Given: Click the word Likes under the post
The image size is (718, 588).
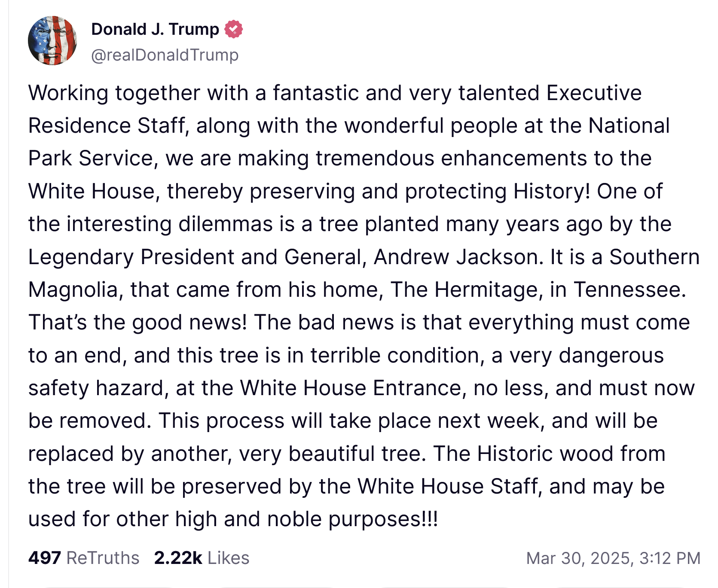Looking at the screenshot, I should [x=228, y=558].
